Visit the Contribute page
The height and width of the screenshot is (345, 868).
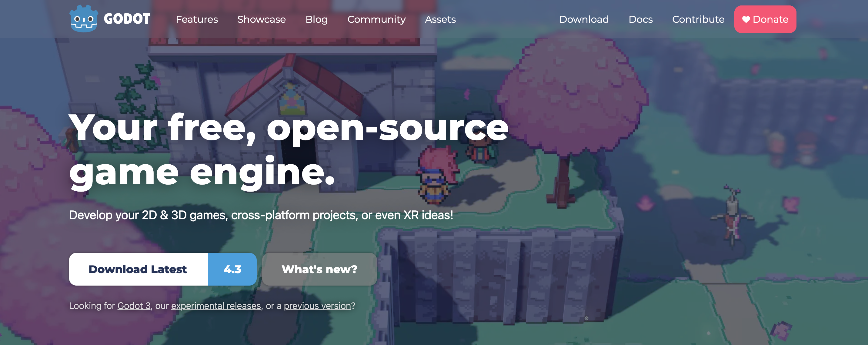tap(698, 19)
